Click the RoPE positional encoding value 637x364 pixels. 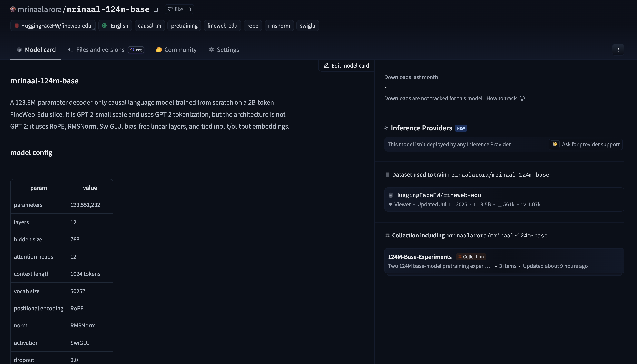pos(77,309)
